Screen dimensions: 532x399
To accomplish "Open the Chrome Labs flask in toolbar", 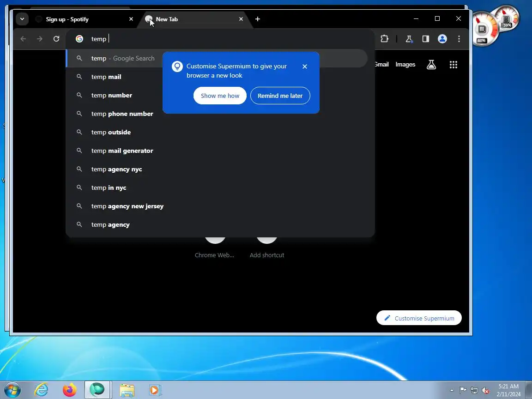I will click(409, 39).
